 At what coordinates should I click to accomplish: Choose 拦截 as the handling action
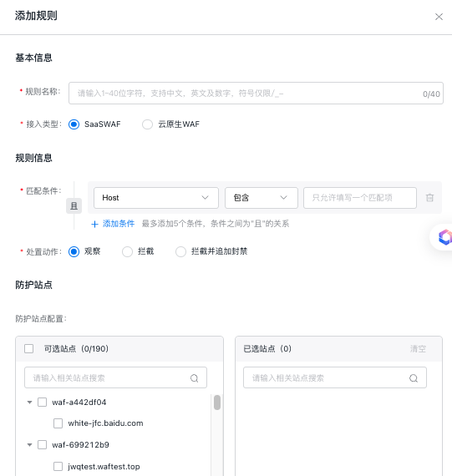point(127,251)
